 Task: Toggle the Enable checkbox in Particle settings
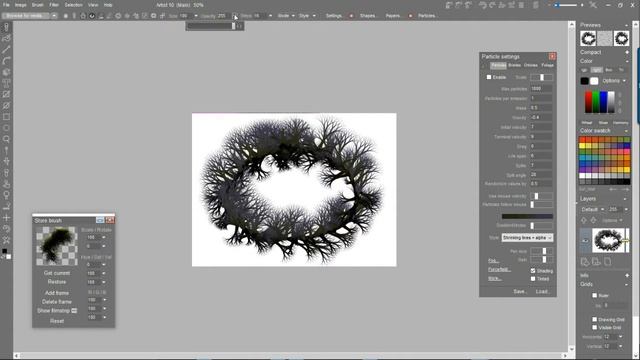(489, 77)
